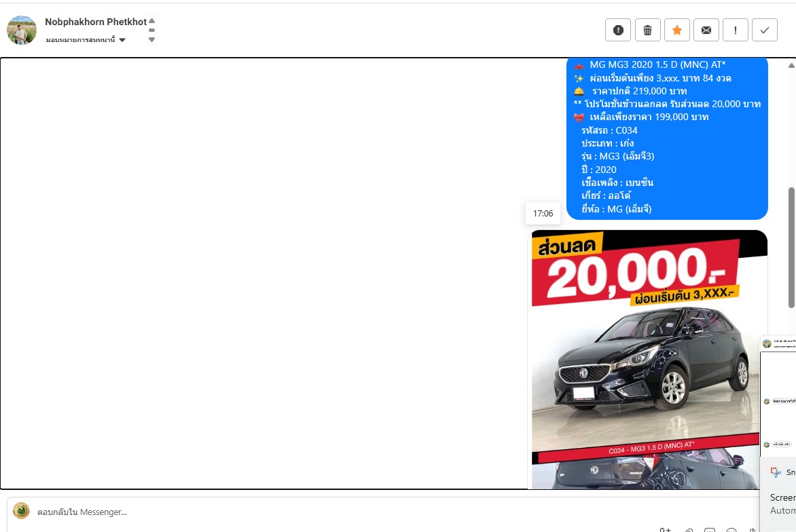Viewport: 796px width, 532px height.
Task: Mark conversation done with checkmark button
Action: pyautogui.click(x=765, y=30)
